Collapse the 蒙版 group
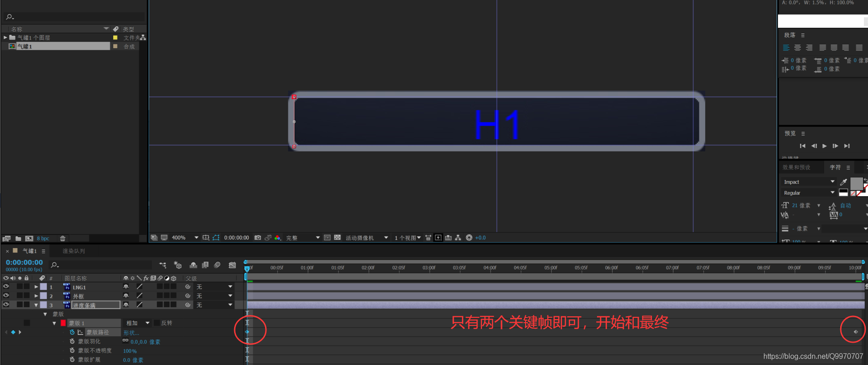This screenshot has width=868, height=365. point(45,314)
